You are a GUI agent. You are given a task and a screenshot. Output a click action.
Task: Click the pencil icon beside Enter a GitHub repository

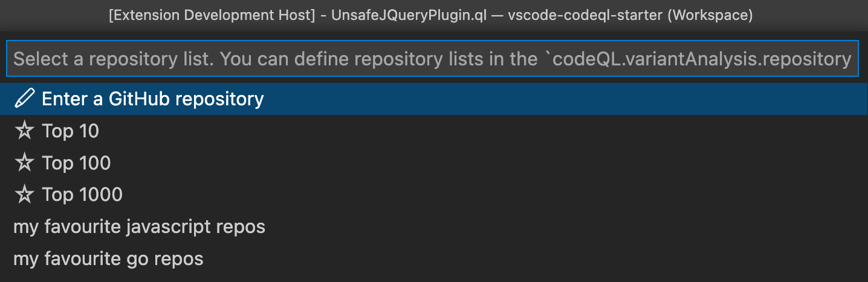24,99
